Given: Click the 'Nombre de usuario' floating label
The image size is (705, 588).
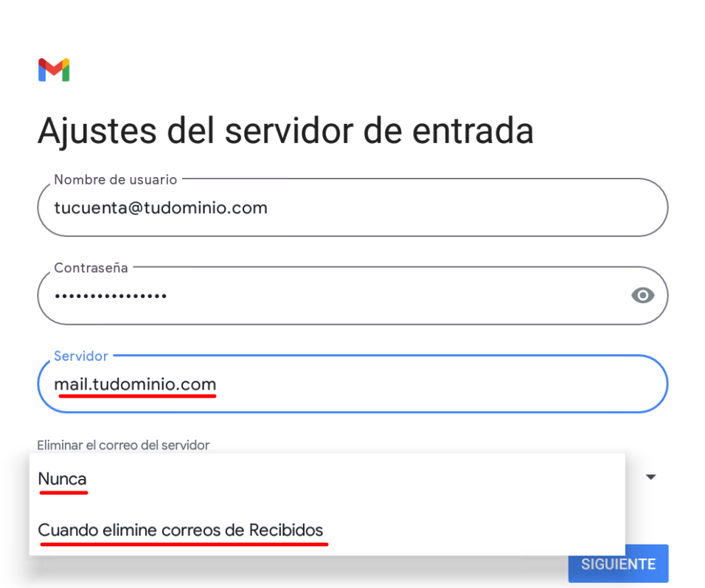Looking at the screenshot, I should [x=116, y=179].
